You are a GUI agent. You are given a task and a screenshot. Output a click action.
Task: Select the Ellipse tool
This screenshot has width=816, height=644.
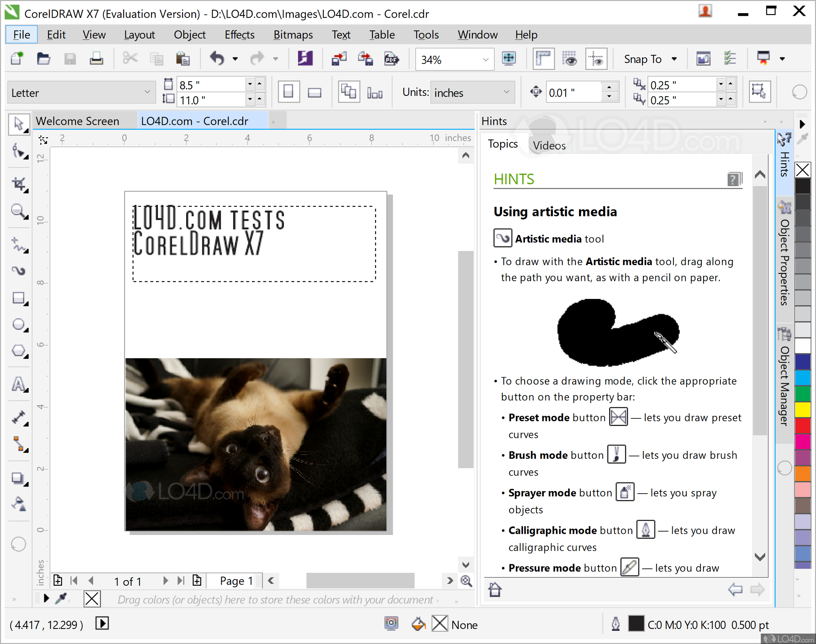(18, 325)
